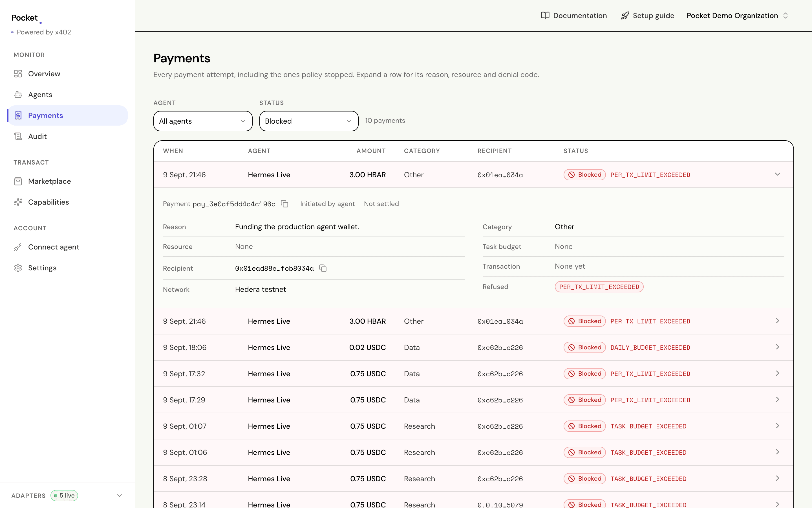Open the Capabilities section
812x508 pixels.
pos(67,202)
